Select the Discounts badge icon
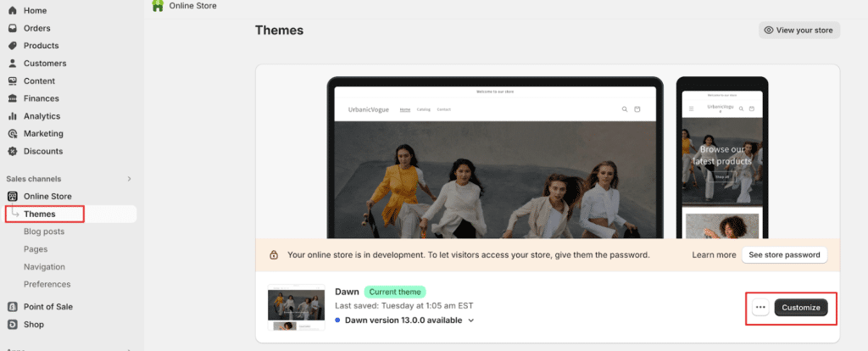868x351 pixels. click(x=13, y=152)
